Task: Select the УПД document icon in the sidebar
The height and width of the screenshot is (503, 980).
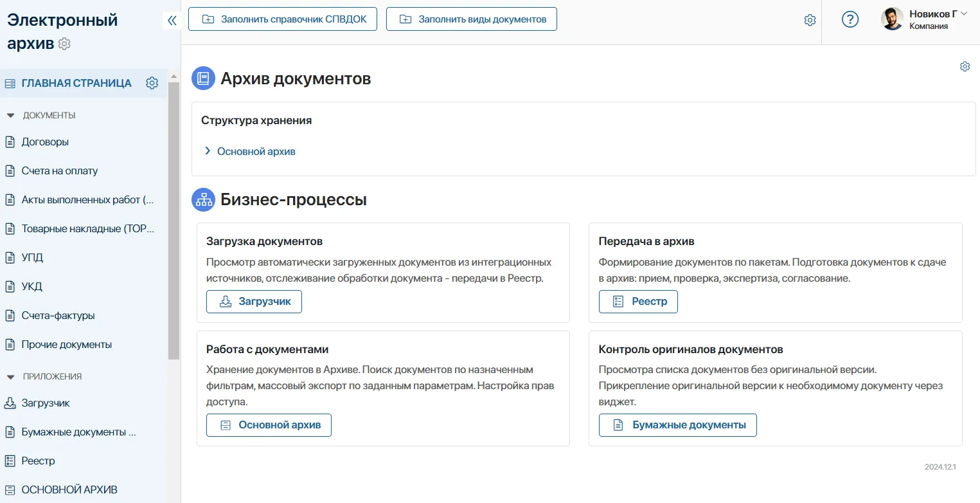Action: 10,257
